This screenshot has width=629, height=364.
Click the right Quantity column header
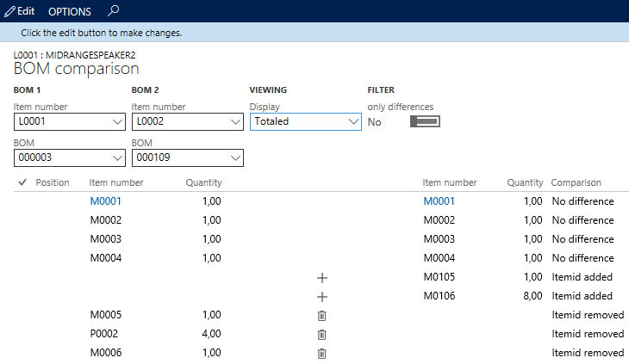(x=525, y=182)
